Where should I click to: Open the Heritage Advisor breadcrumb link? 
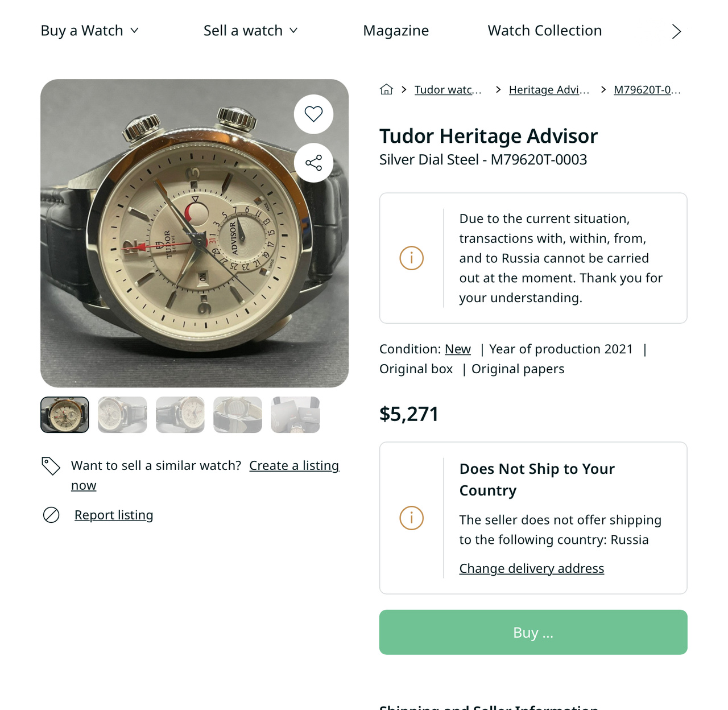pyautogui.click(x=549, y=90)
